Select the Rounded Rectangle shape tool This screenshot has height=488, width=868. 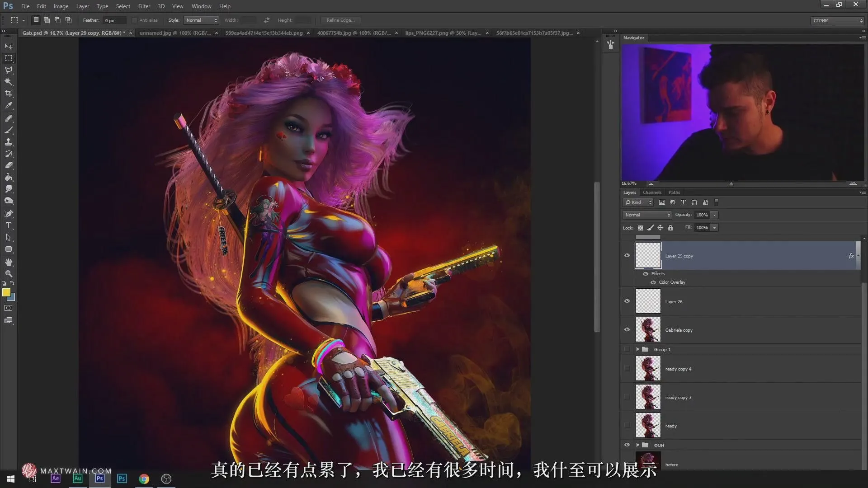click(x=9, y=249)
